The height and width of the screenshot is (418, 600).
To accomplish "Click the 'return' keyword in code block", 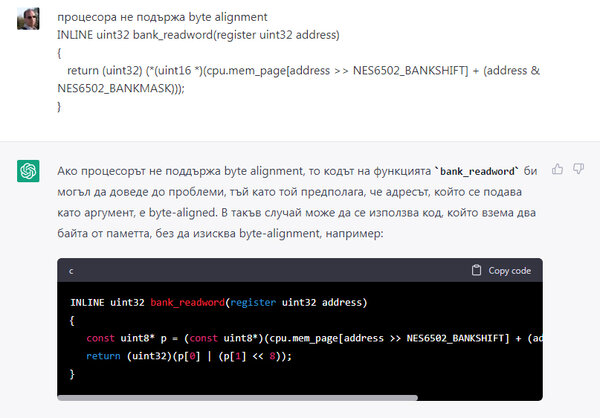I will pyautogui.click(x=103, y=356).
